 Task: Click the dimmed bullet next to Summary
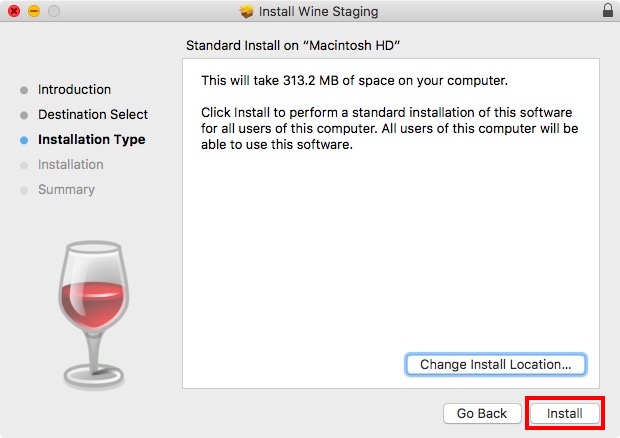[24, 190]
